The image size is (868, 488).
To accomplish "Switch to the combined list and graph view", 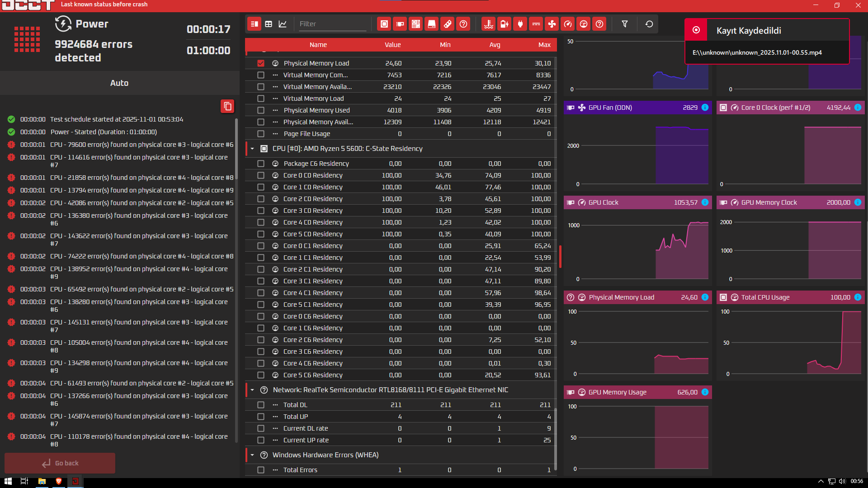I will pyautogui.click(x=255, y=24).
